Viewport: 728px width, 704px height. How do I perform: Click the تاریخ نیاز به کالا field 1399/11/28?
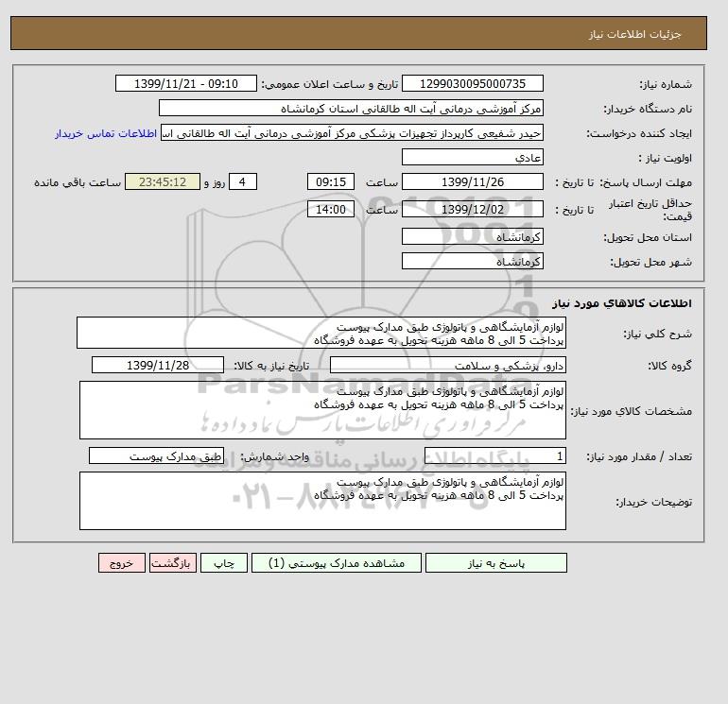click(158, 365)
